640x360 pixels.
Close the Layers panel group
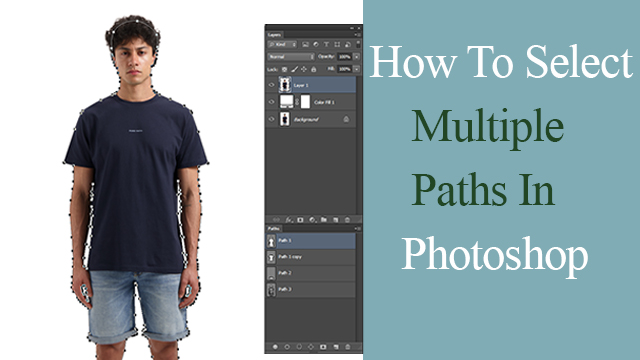click(x=359, y=28)
